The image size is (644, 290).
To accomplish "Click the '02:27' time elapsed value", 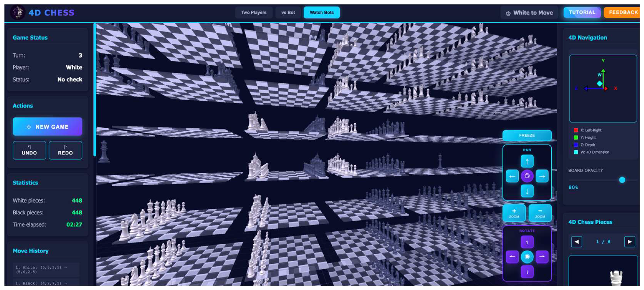I will coord(74,224).
